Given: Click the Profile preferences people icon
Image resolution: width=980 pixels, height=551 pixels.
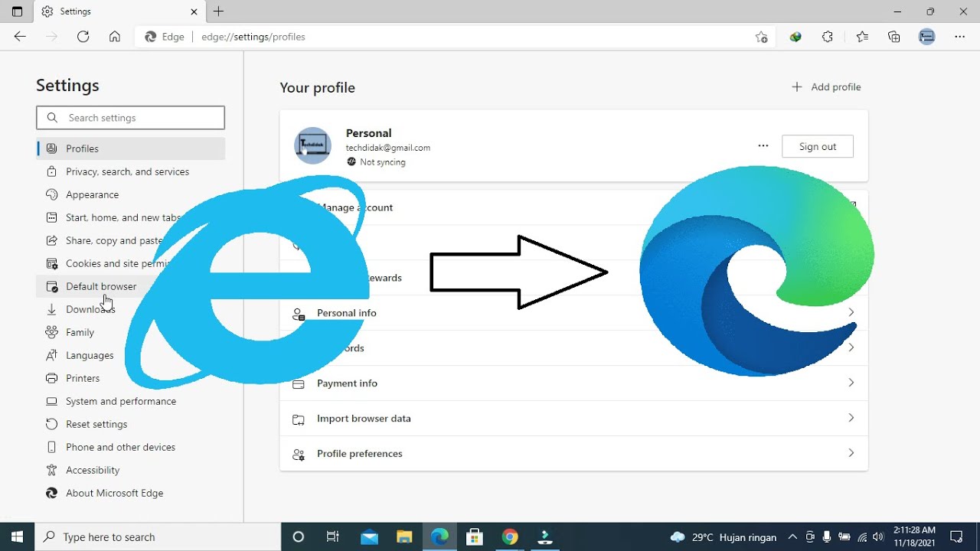Looking at the screenshot, I should click(299, 455).
